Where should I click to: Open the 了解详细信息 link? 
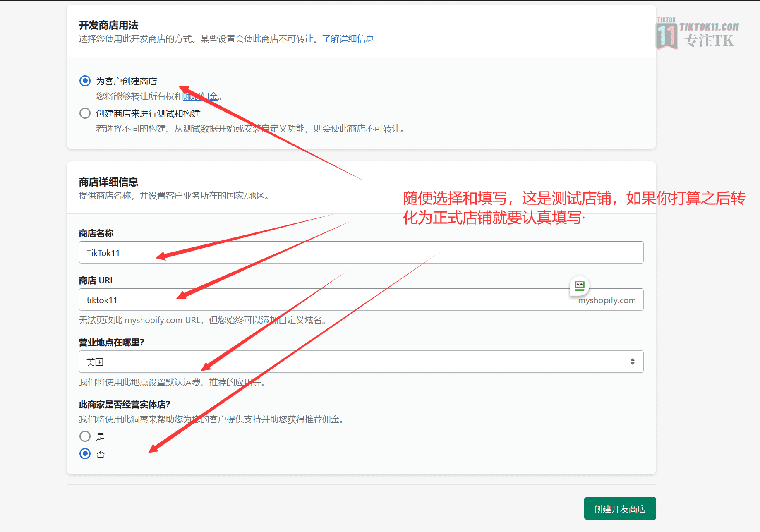pyautogui.click(x=348, y=39)
